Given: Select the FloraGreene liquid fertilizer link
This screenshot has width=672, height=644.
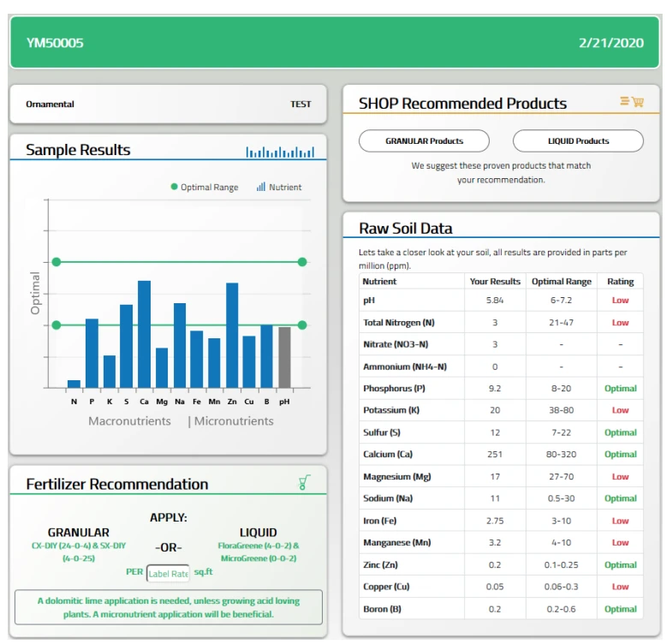Looking at the screenshot, I should coord(258,546).
